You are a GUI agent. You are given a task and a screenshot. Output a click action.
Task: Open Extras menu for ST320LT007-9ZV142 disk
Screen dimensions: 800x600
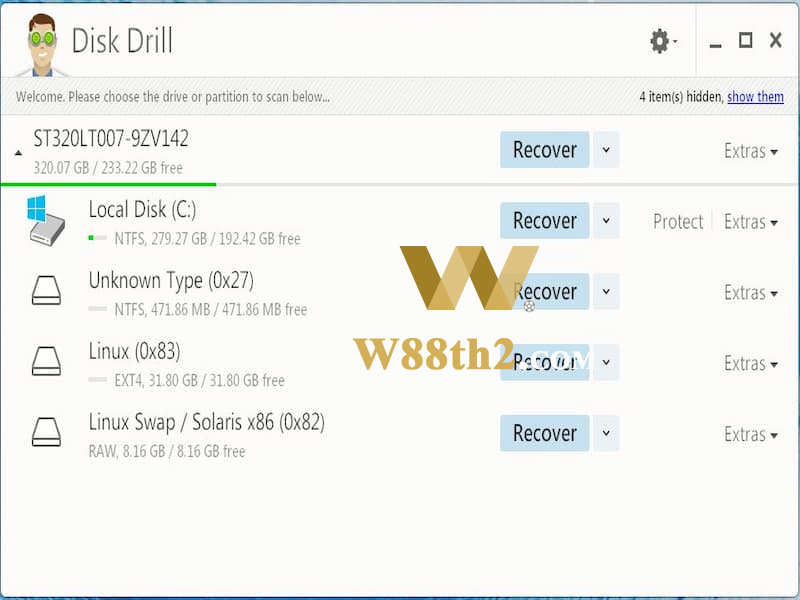pyautogui.click(x=751, y=151)
